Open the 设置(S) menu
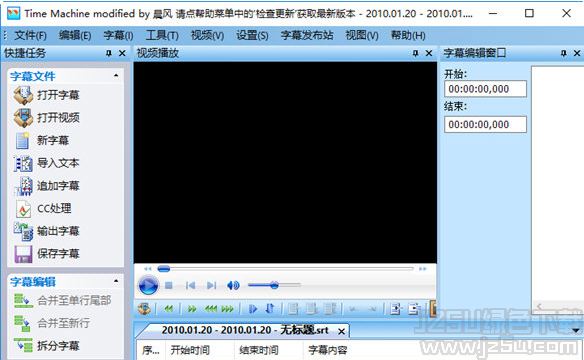The width and height of the screenshot is (584, 360). [x=252, y=36]
